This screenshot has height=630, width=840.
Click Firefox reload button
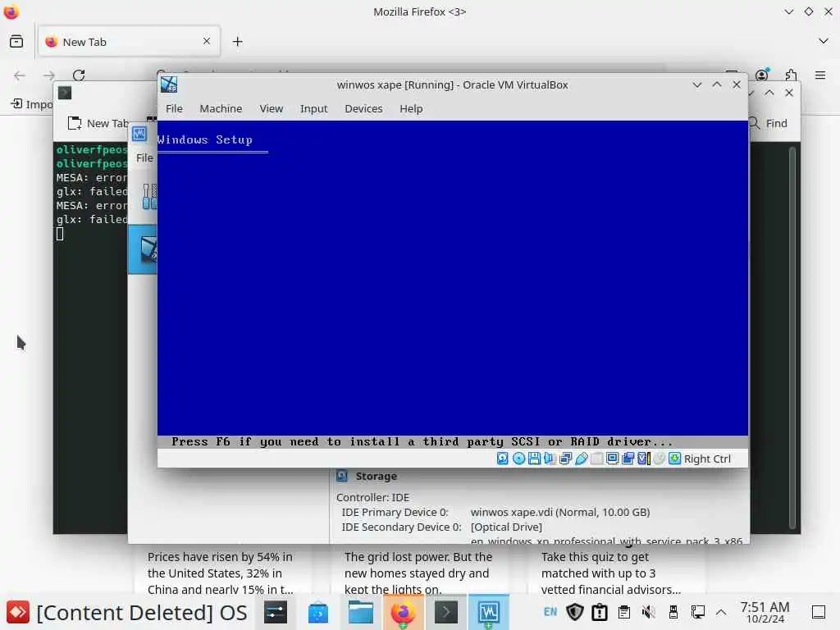pyautogui.click(x=79, y=75)
